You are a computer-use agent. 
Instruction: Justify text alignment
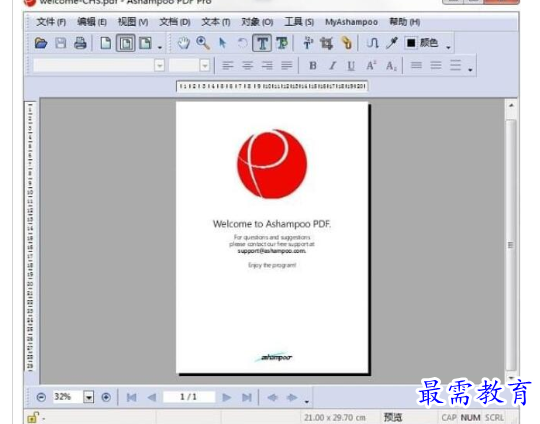tap(287, 65)
